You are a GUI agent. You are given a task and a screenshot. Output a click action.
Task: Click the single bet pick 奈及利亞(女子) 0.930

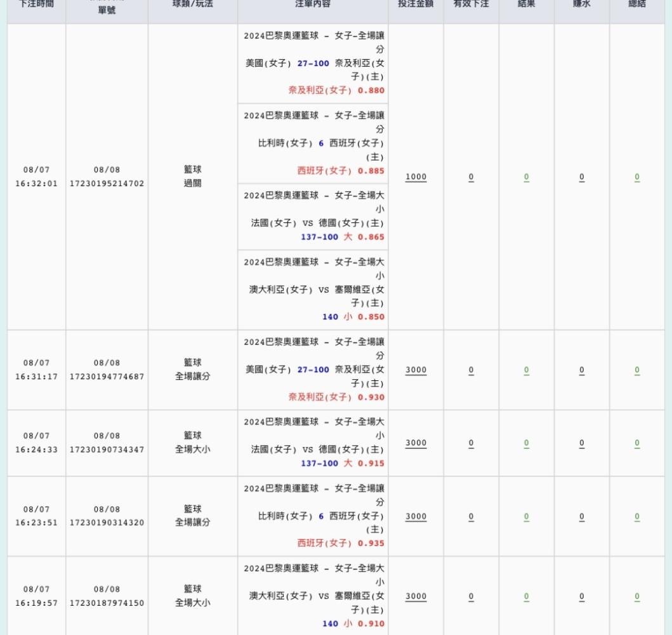click(336, 397)
